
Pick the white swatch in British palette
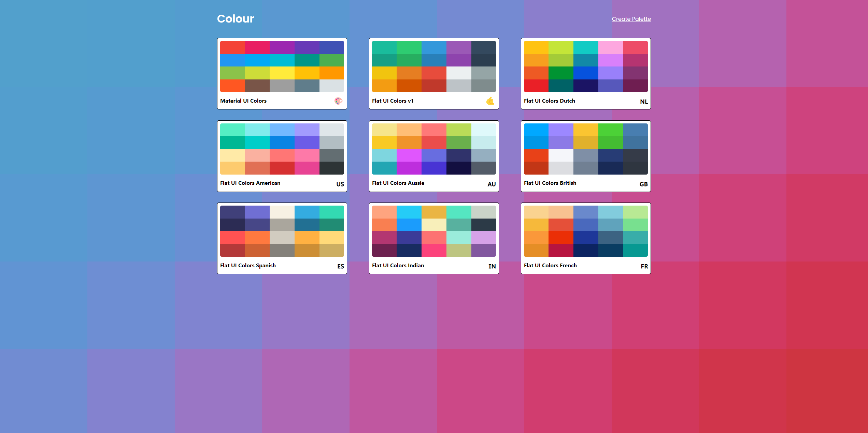point(561,155)
